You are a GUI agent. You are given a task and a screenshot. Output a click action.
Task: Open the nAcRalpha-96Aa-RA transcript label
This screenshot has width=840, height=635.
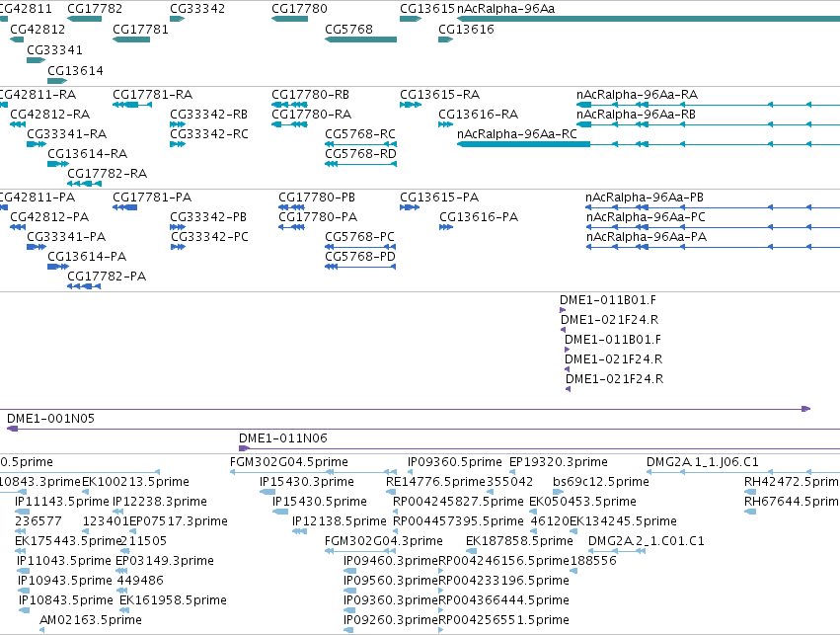coord(637,95)
